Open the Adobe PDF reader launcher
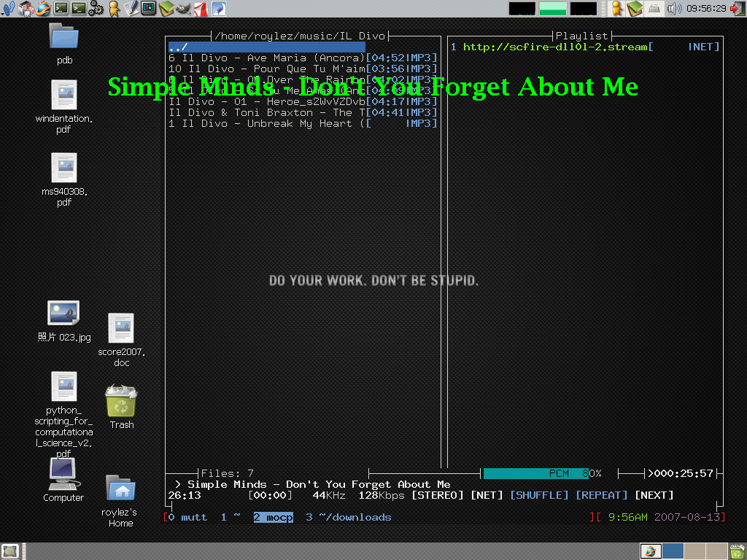 click(201, 9)
